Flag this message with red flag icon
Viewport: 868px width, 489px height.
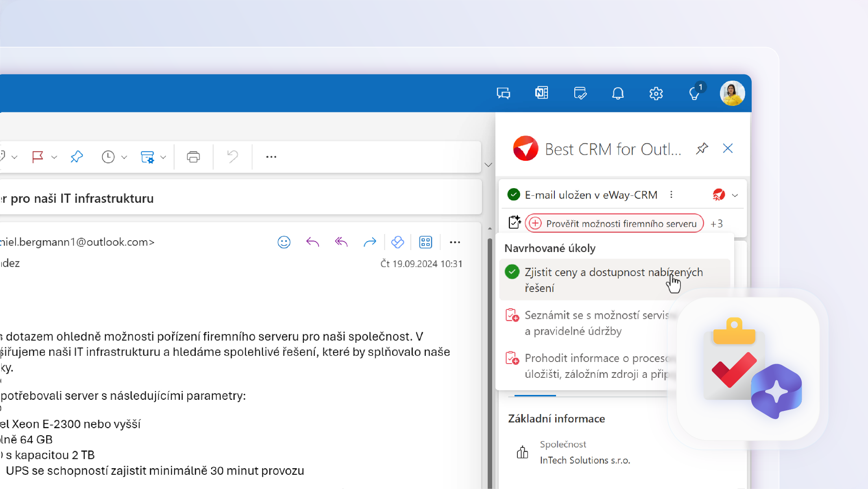[38, 157]
